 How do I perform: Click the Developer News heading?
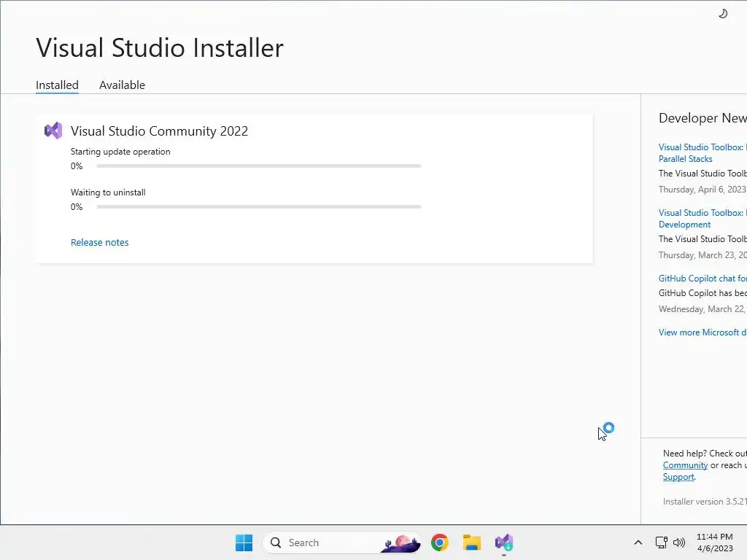coord(703,118)
